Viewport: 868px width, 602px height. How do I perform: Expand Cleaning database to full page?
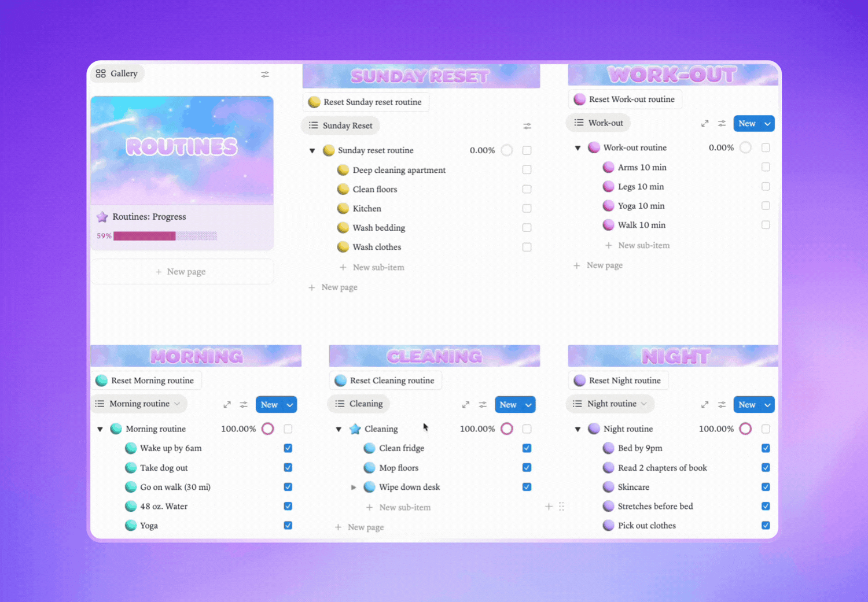pyautogui.click(x=465, y=405)
